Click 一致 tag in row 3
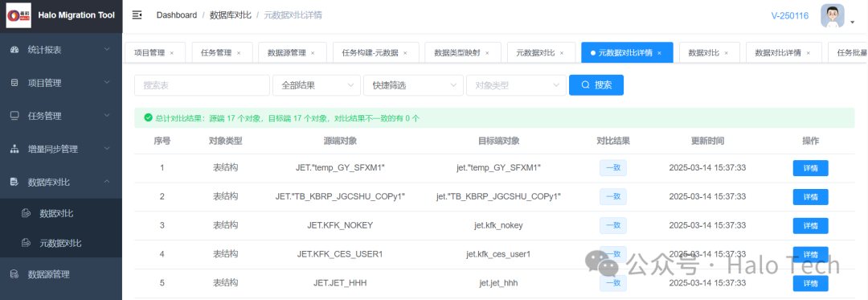Screen dimensions: 868x300 612,225
